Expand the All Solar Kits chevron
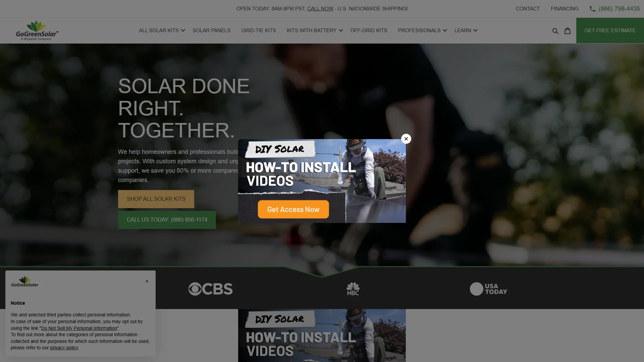 pyautogui.click(x=183, y=31)
